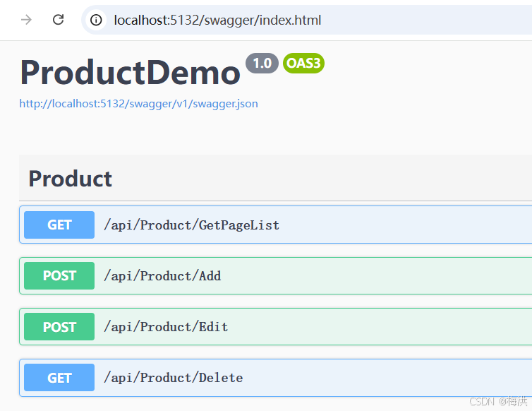
Task: Reload the Swagger page
Action: point(59,20)
